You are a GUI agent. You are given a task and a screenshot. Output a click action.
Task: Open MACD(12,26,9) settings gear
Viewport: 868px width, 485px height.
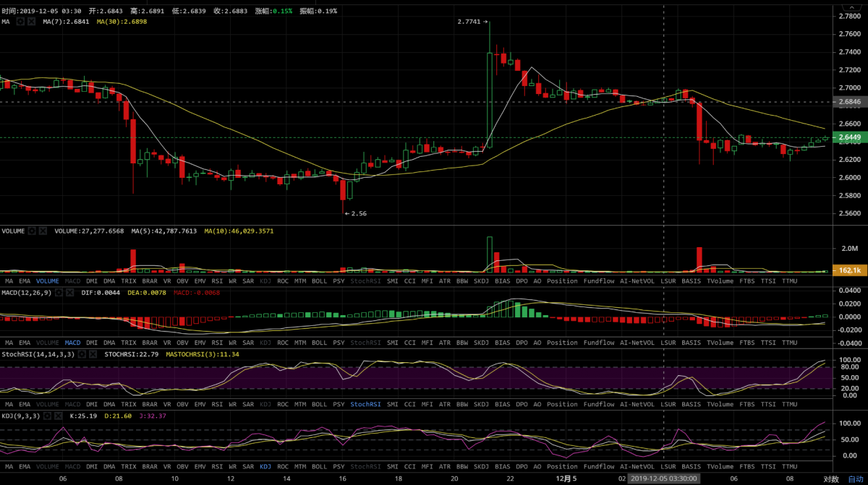[59, 293]
